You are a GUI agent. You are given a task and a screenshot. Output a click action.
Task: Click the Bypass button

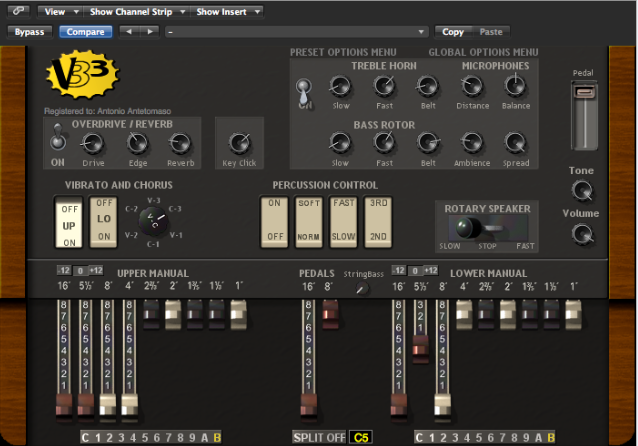click(29, 32)
